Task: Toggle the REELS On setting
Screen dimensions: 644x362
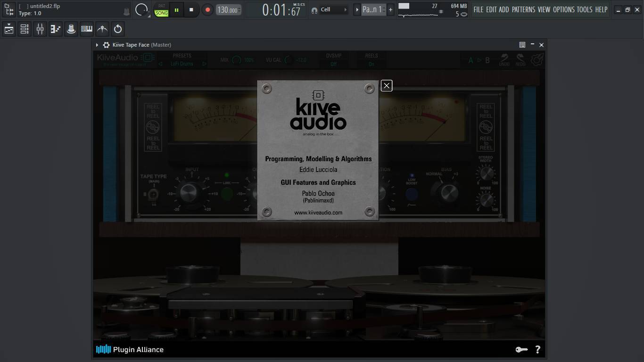Action: click(x=372, y=64)
